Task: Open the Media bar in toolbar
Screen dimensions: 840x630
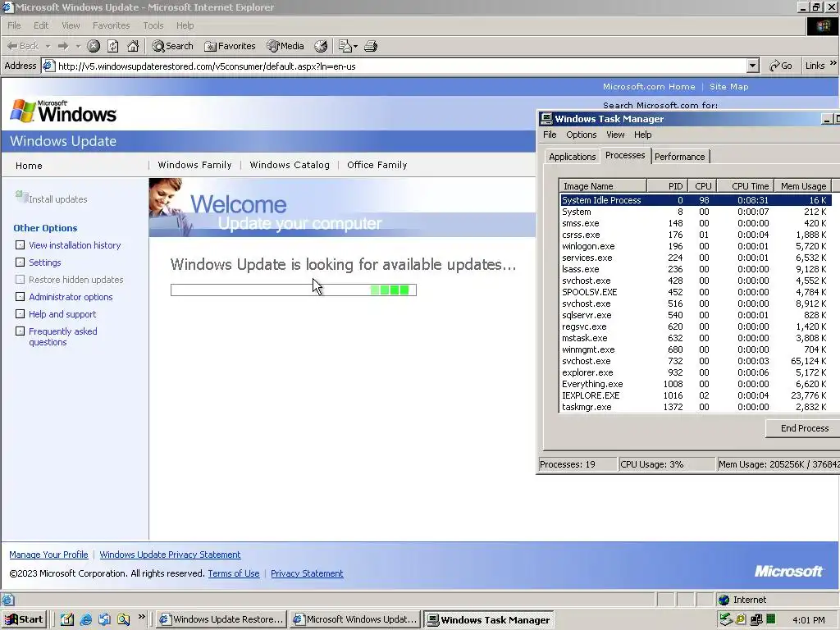Action: 285,46
